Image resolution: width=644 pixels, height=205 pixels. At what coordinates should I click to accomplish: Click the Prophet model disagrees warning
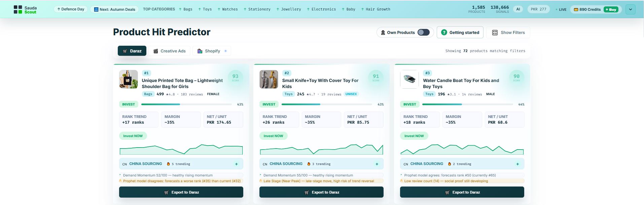[181, 181]
